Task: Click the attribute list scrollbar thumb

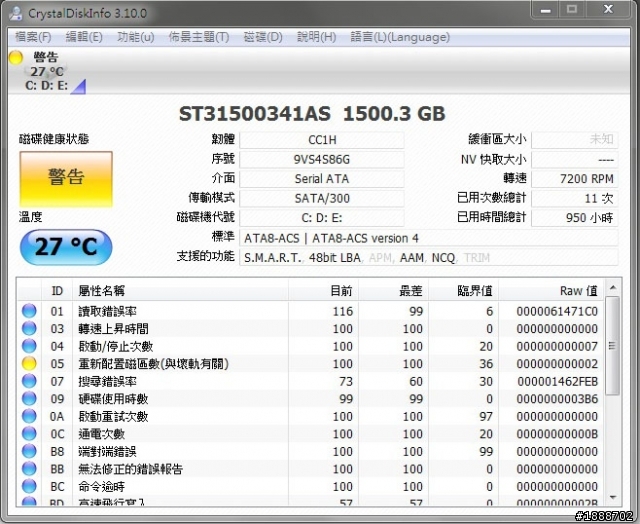Action: (x=612, y=346)
